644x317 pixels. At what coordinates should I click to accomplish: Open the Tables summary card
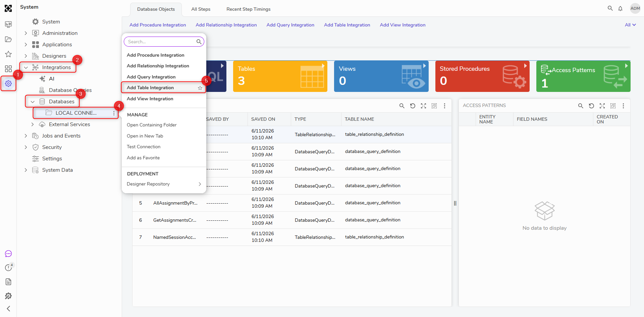tap(280, 76)
